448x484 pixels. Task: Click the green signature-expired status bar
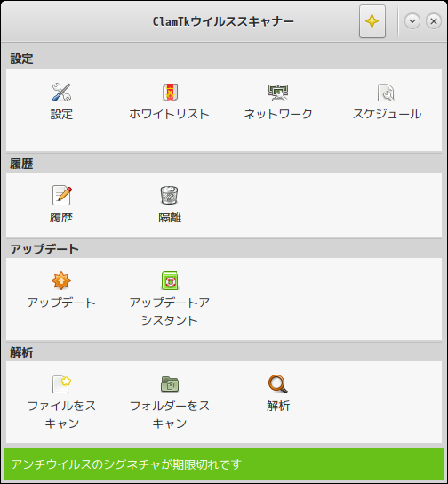[224, 464]
